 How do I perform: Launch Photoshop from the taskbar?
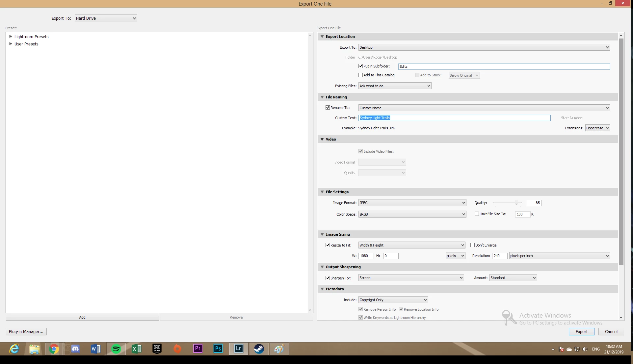218,349
